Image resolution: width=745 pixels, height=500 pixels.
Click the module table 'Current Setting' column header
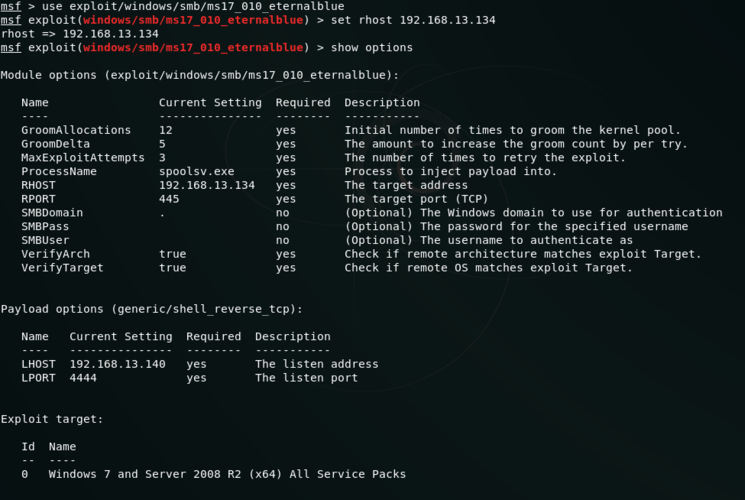pyautogui.click(x=210, y=103)
